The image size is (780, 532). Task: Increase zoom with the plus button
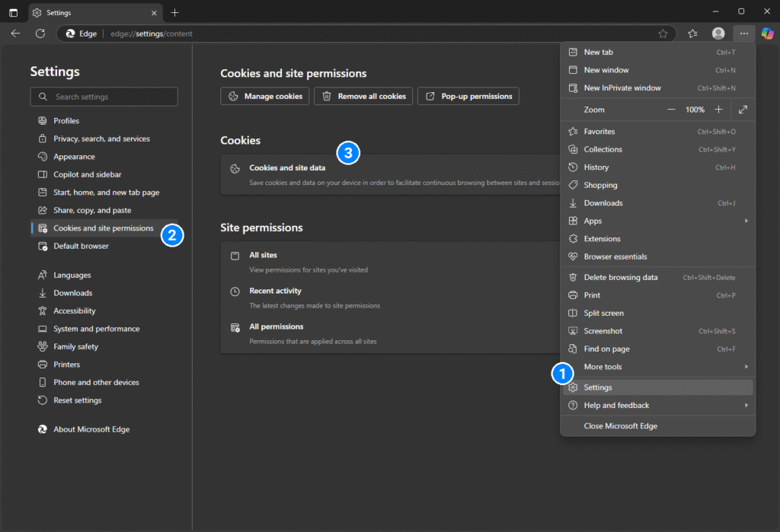(x=718, y=110)
